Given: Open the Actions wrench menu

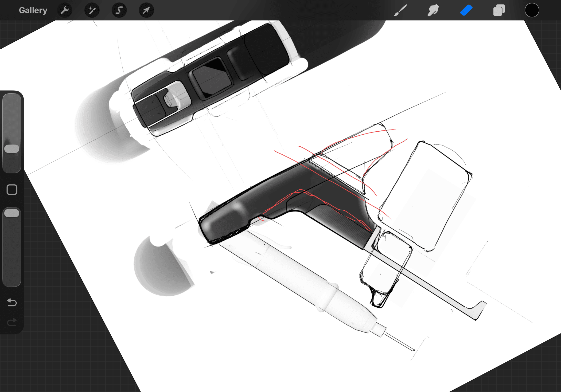Looking at the screenshot, I should [x=65, y=10].
